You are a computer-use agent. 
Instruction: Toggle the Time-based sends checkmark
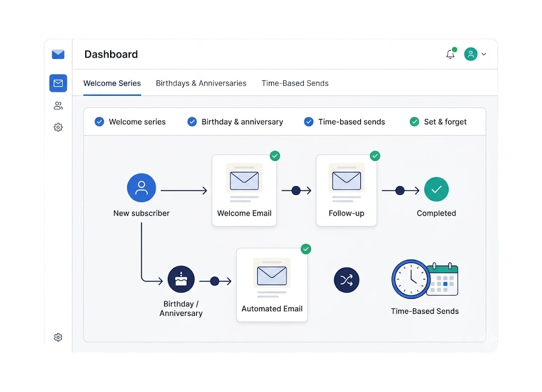point(309,122)
